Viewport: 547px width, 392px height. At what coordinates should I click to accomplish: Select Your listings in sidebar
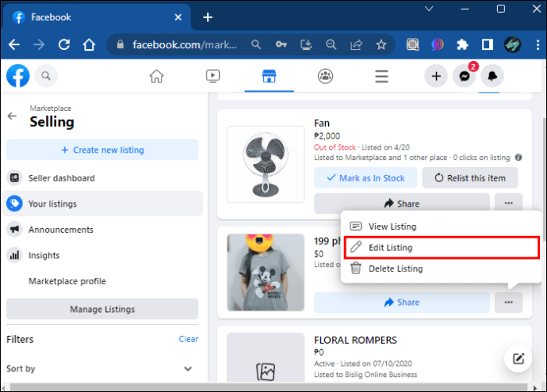pos(102,204)
